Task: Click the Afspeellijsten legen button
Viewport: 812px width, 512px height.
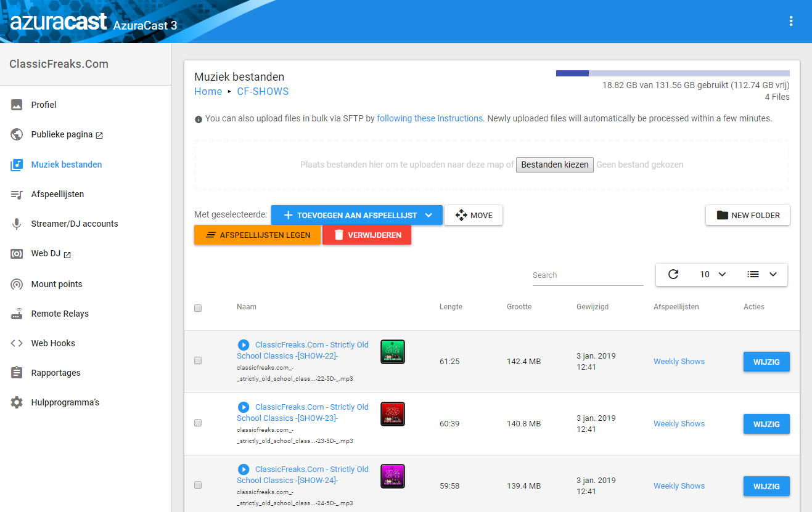Action: 257,235
